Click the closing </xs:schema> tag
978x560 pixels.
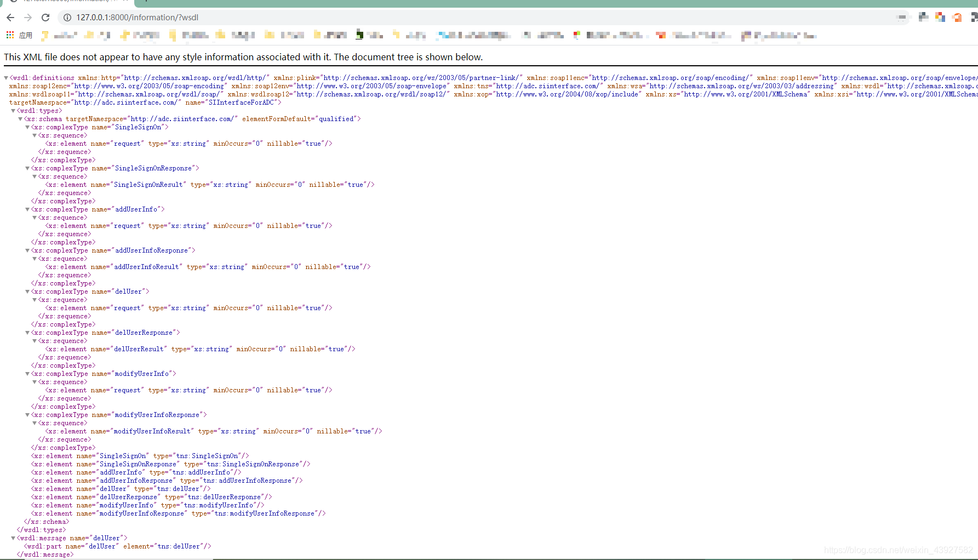pyautogui.click(x=47, y=522)
